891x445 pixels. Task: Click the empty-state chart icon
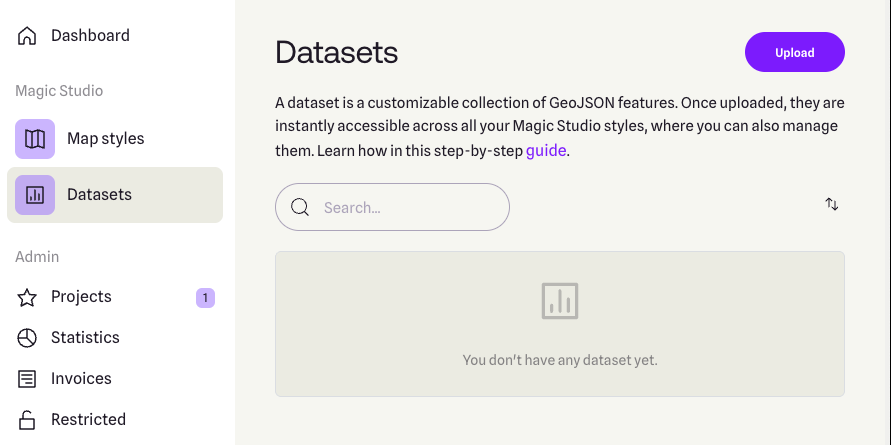pos(560,301)
